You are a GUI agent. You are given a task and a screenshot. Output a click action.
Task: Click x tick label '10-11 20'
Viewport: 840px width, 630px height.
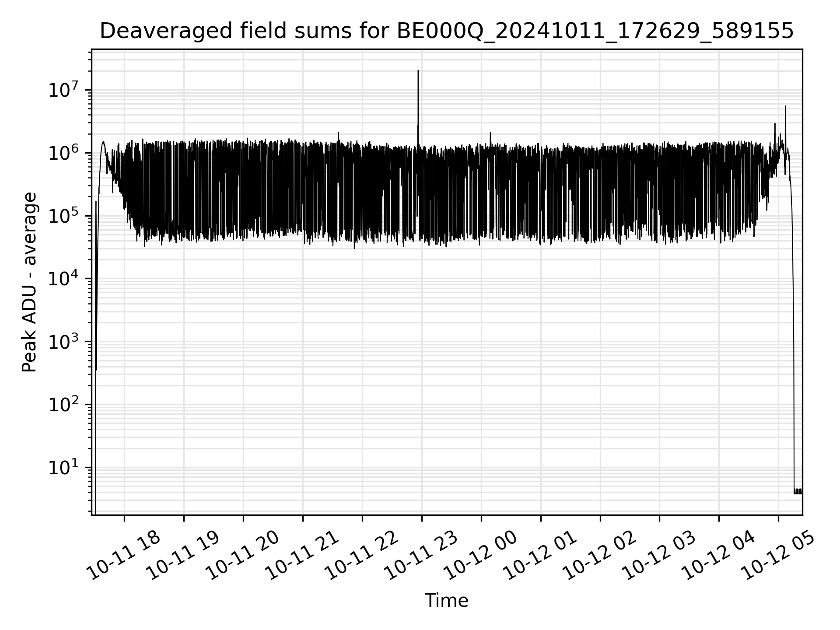[x=242, y=555]
